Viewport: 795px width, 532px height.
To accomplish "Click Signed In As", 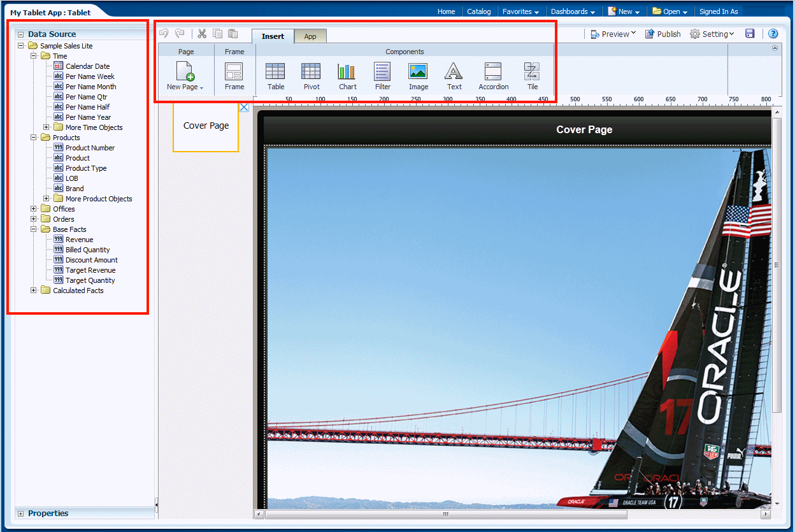I will 719,11.
